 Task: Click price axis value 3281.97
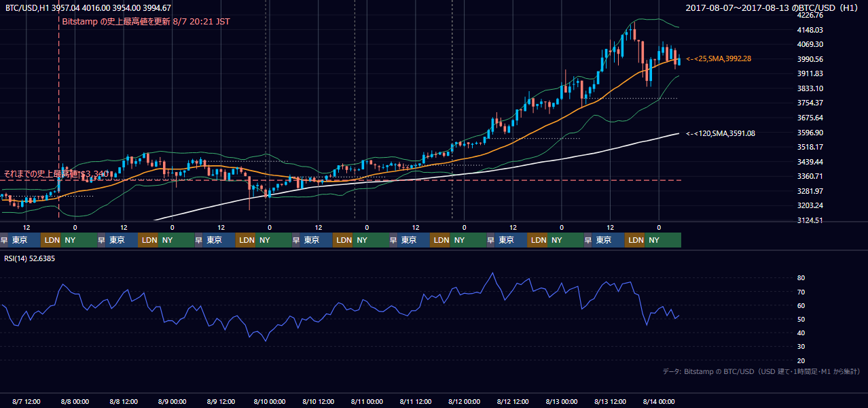click(x=810, y=191)
